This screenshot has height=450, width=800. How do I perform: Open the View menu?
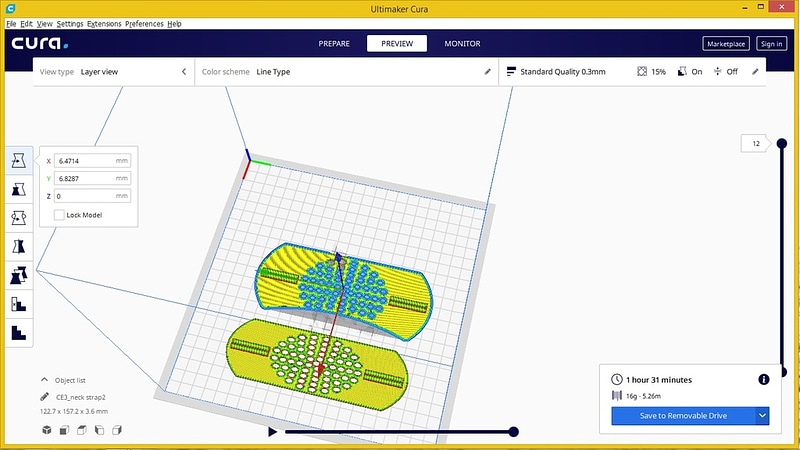(44, 23)
